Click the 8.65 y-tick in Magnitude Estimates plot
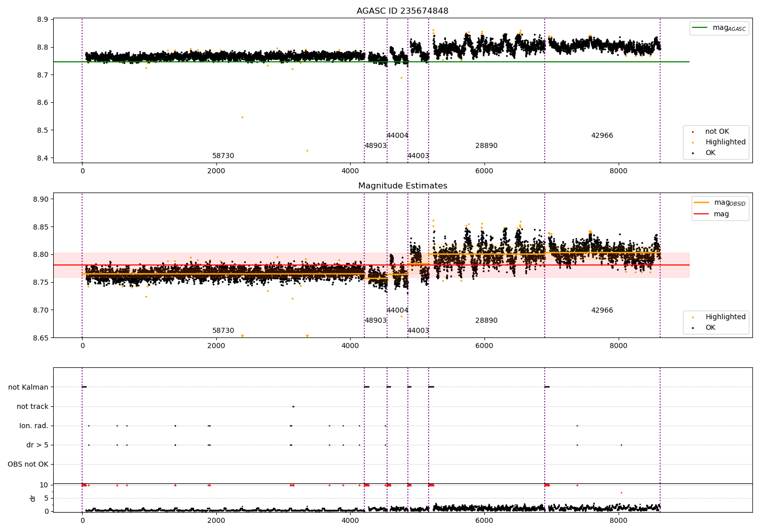Screen dimensions: 760x532 41,337
